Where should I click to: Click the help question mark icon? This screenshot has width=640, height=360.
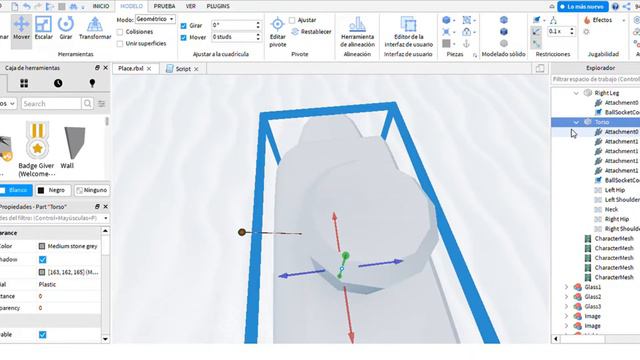615,7
